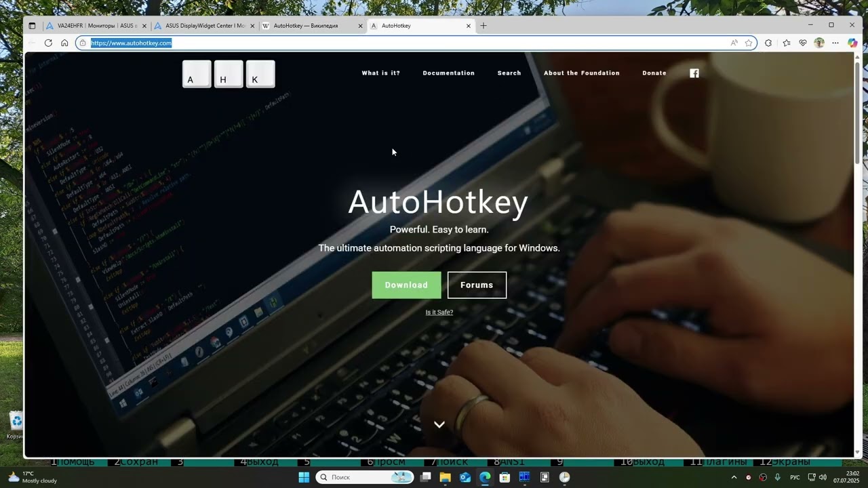This screenshot has height=488, width=868.
Task: Click the Powerful. Easy to learn. tagline
Action: pos(439,230)
